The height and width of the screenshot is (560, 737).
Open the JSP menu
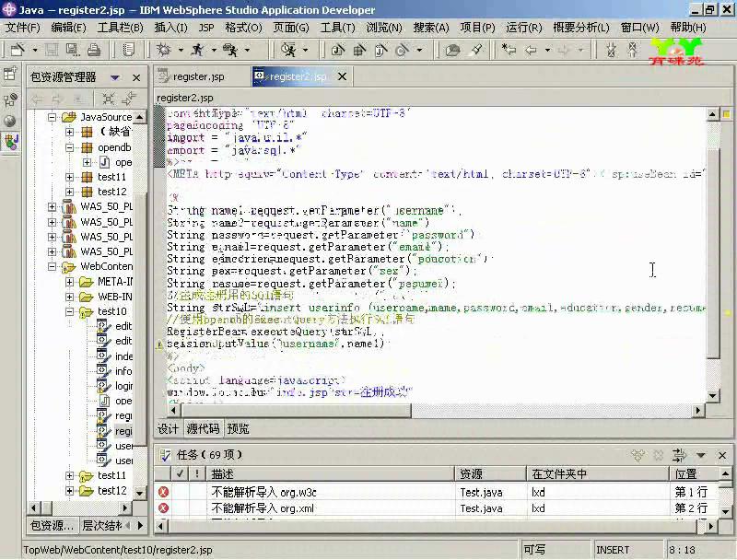205,28
